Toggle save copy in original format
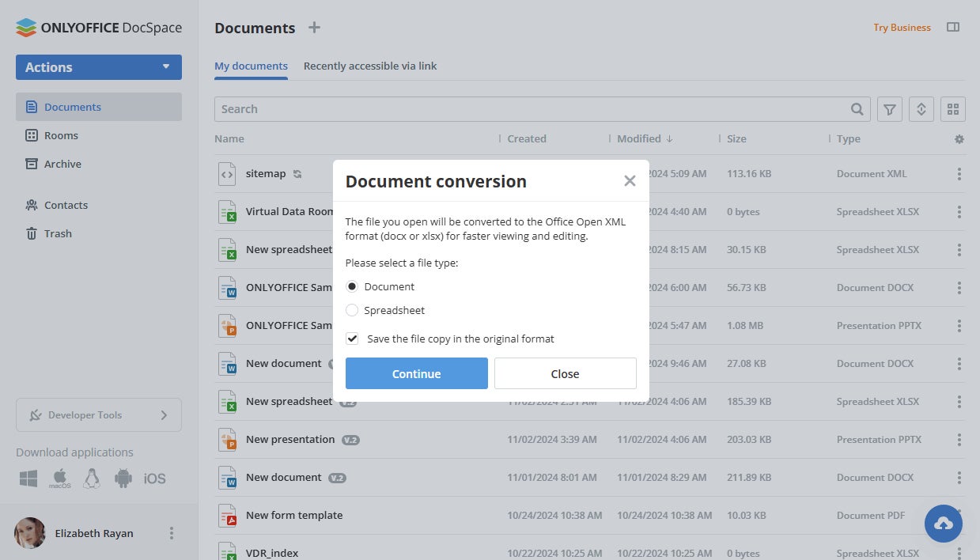The width and height of the screenshot is (980, 560). [352, 339]
